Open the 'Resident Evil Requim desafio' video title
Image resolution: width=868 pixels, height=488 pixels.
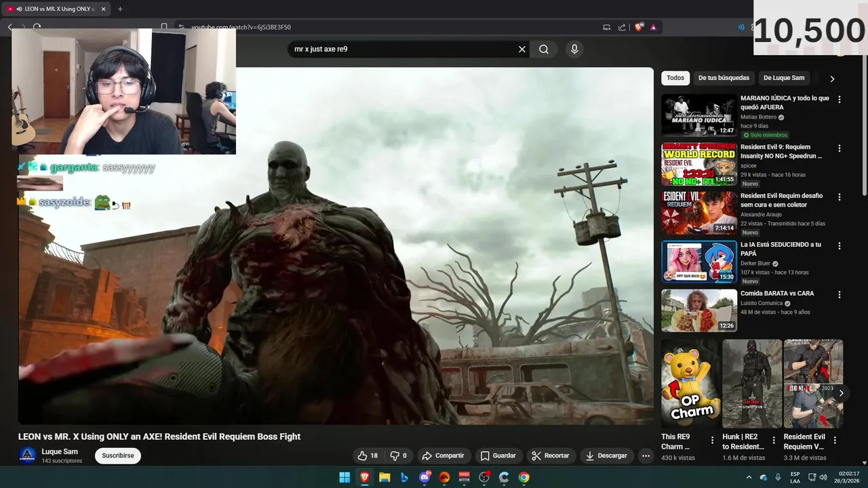pos(781,201)
